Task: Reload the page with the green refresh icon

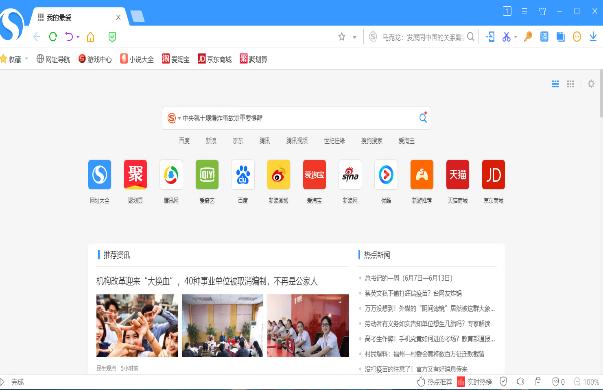Action: 53,37
